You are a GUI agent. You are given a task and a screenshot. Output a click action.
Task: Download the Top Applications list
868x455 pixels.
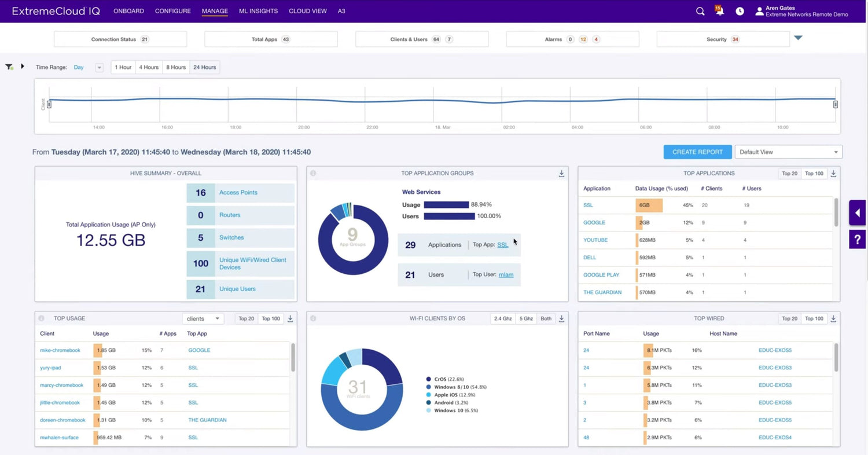point(833,174)
